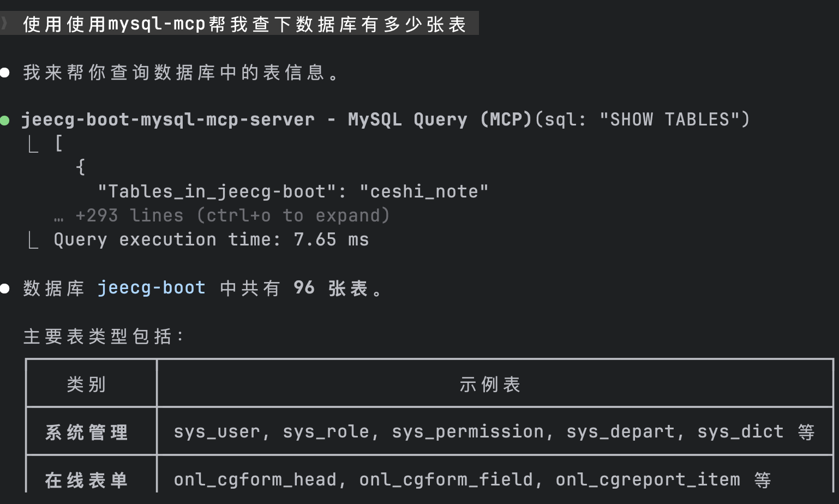Click "onl_cgform_field" in the table row

(446, 480)
